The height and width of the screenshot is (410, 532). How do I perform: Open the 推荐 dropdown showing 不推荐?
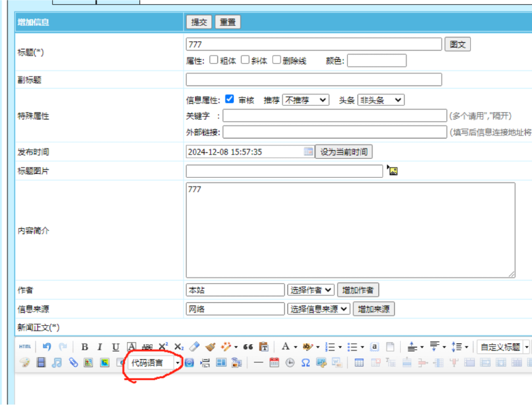[x=305, y=100]
